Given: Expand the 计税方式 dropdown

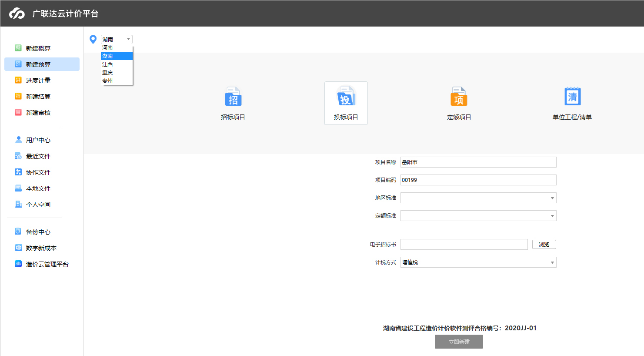Looking at the screenshot, I should point(552,262).
